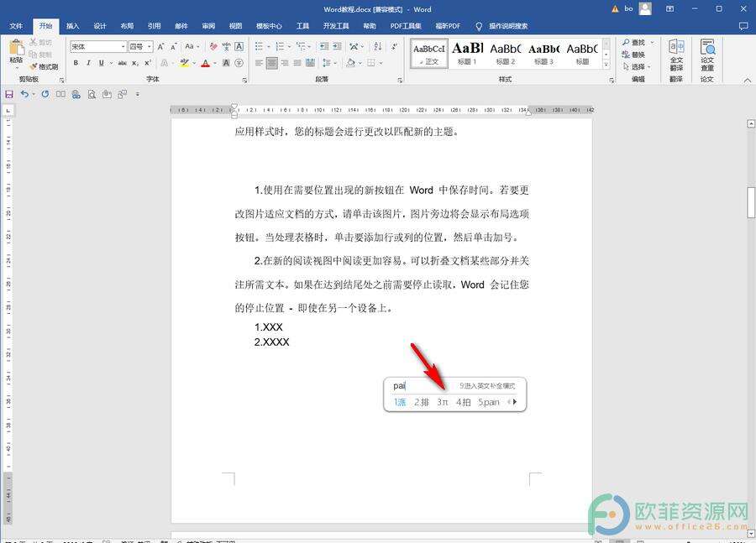Collapse the ribbon with the chevron arrow
This screenshot has width=756, height=543.
(x=747, y=80)
